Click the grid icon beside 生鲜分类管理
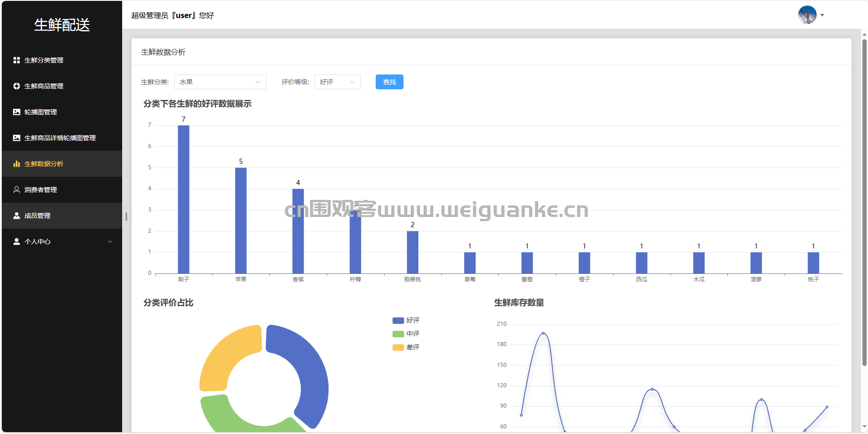 pyautogui.click(x=17, y=60)
